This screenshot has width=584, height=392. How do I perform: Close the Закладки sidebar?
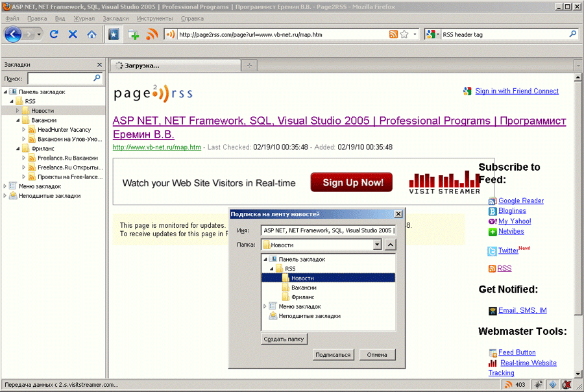click(x=99, y=64)
